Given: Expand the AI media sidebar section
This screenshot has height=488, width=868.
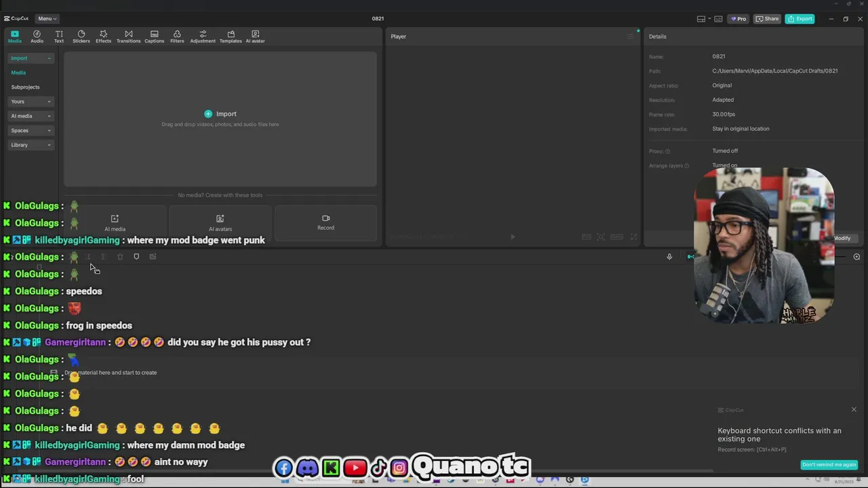Looking at the screenshot, I should click(x=31, y=116).
